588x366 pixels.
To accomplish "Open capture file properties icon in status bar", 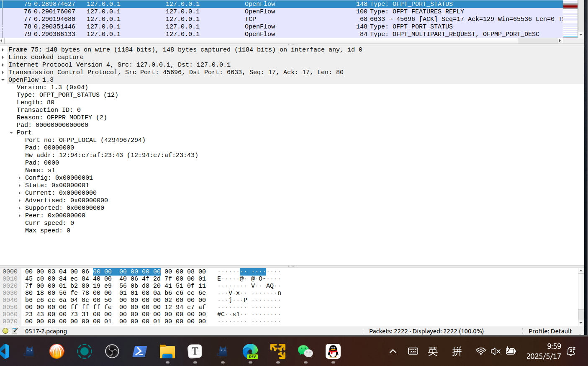I will pyautogui.click(x=15, y=331).
